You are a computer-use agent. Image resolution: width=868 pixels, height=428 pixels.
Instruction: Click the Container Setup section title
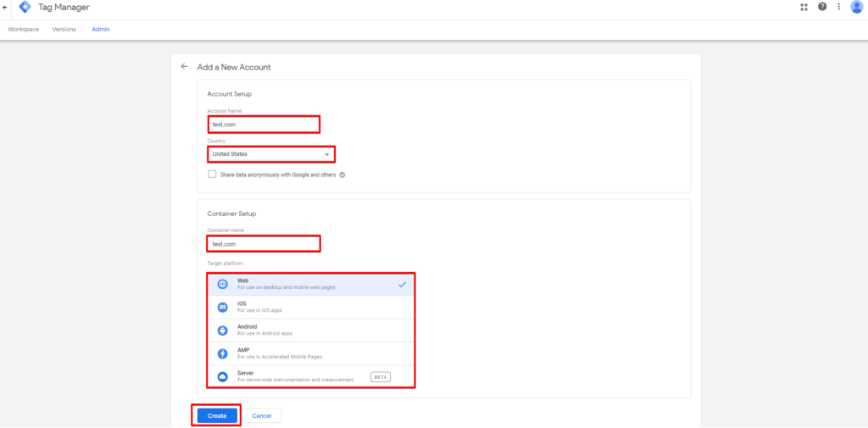(x=231, y=214)
